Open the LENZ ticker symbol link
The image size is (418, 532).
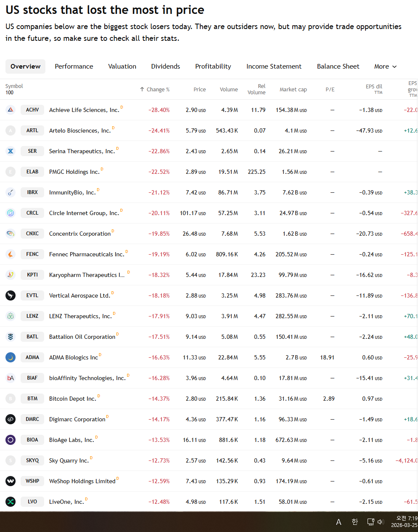point(32,316)
